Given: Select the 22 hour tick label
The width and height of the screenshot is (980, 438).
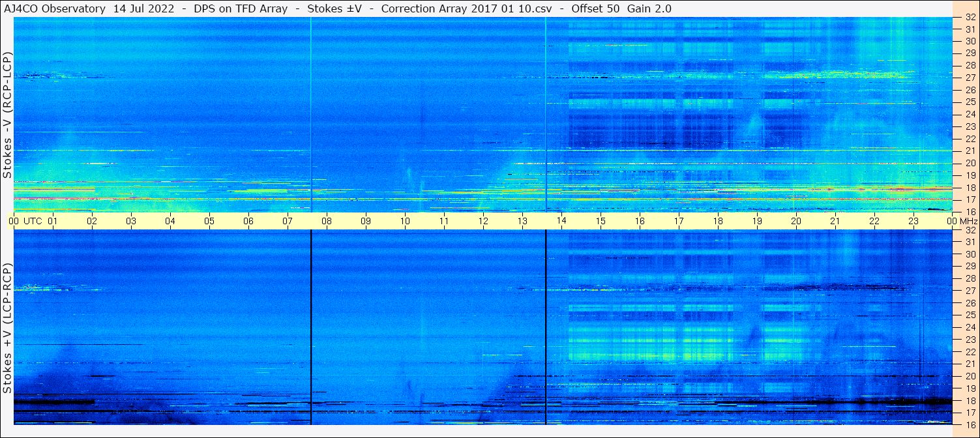Looking at the screenshot, I should [x=874, y=221].
